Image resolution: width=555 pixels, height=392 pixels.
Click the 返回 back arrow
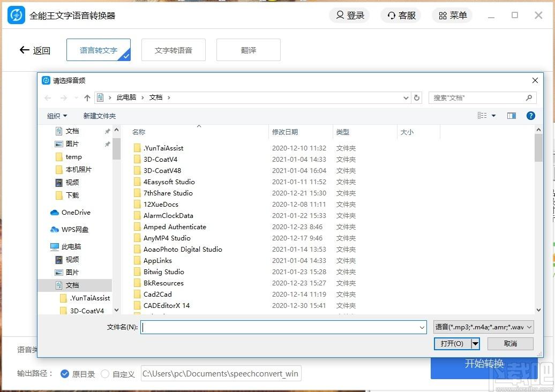click(35, 50)
